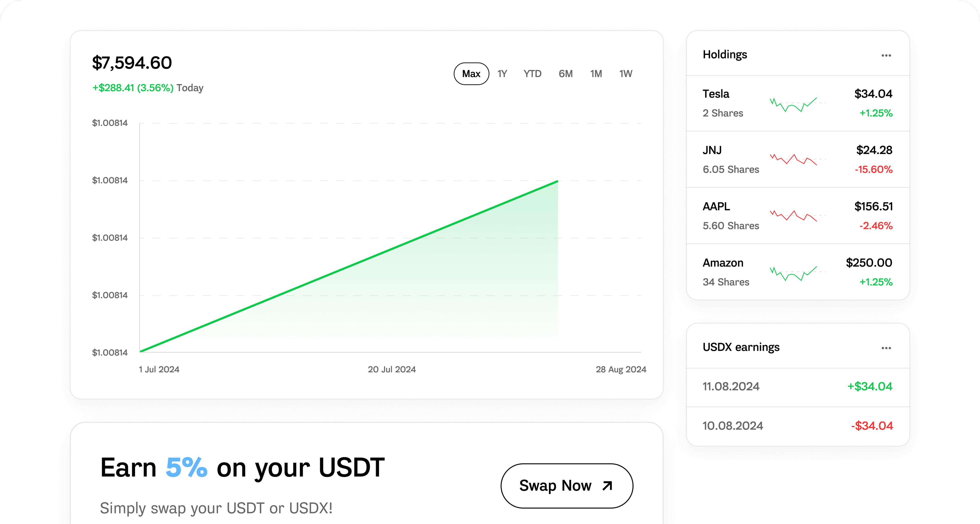Open the Amazon 34 Shares holding
Viewport: 980px width, 524px height.
point(798,272)
